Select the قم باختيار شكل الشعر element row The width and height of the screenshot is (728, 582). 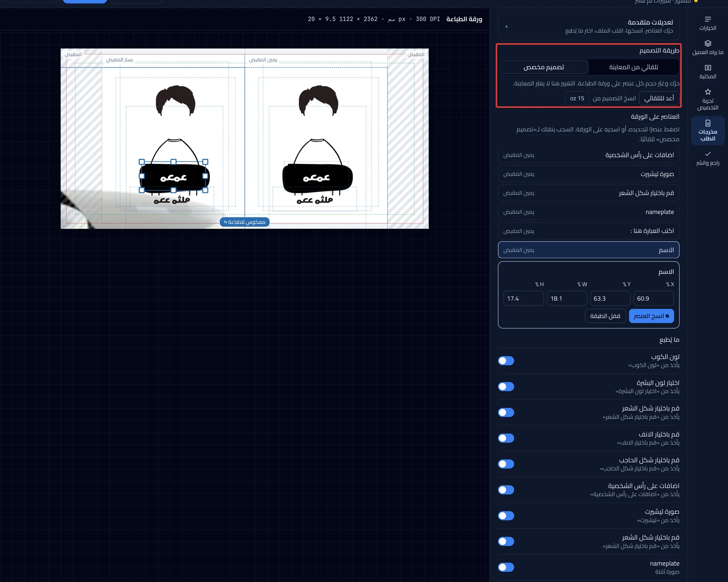588,193
